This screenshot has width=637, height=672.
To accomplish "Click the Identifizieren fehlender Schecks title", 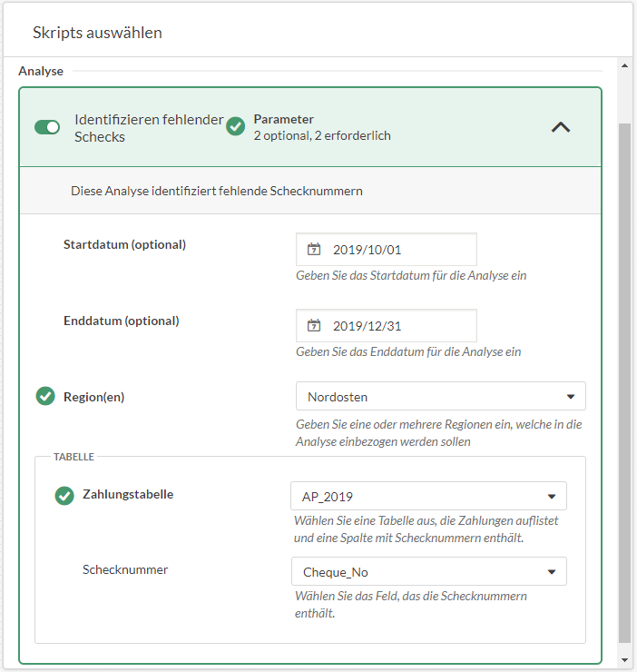I will click(148, 128).
